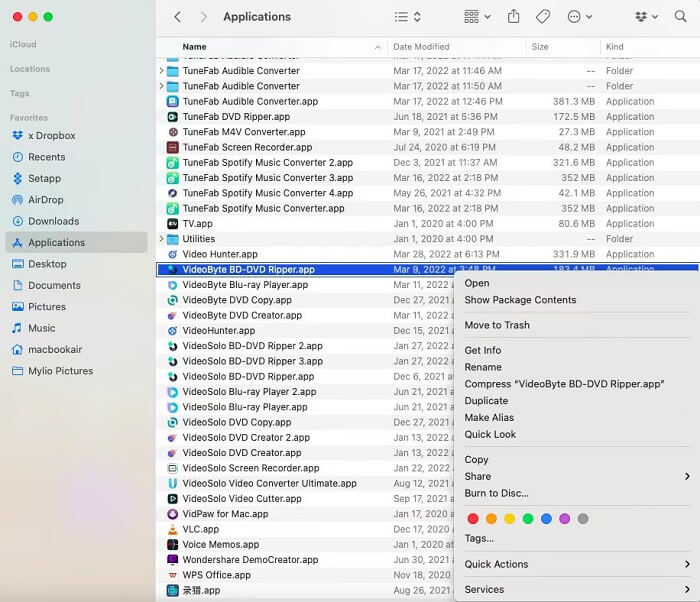
Task: Select VideoSolo Video Converter Ultimate.app icon
Action: 172,483
